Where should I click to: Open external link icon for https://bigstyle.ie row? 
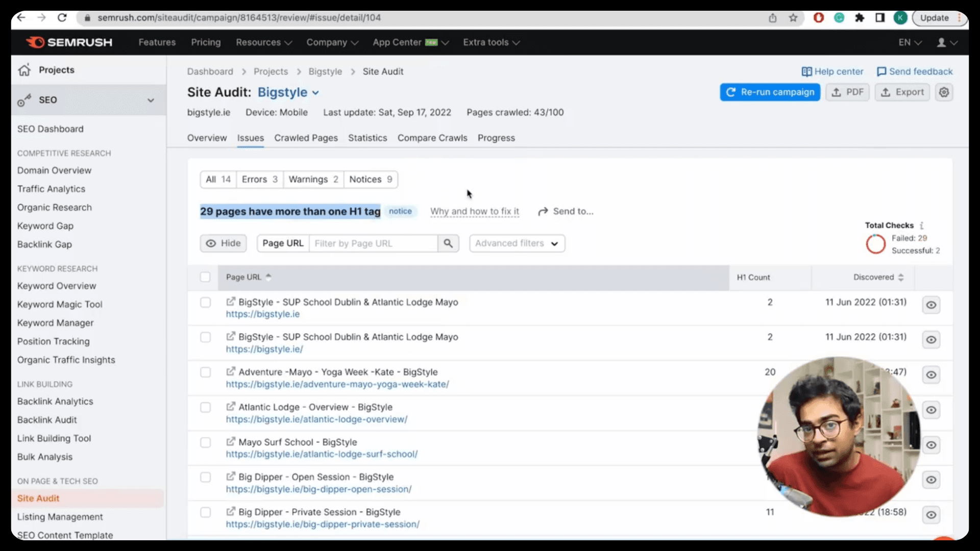click(231, 302)
